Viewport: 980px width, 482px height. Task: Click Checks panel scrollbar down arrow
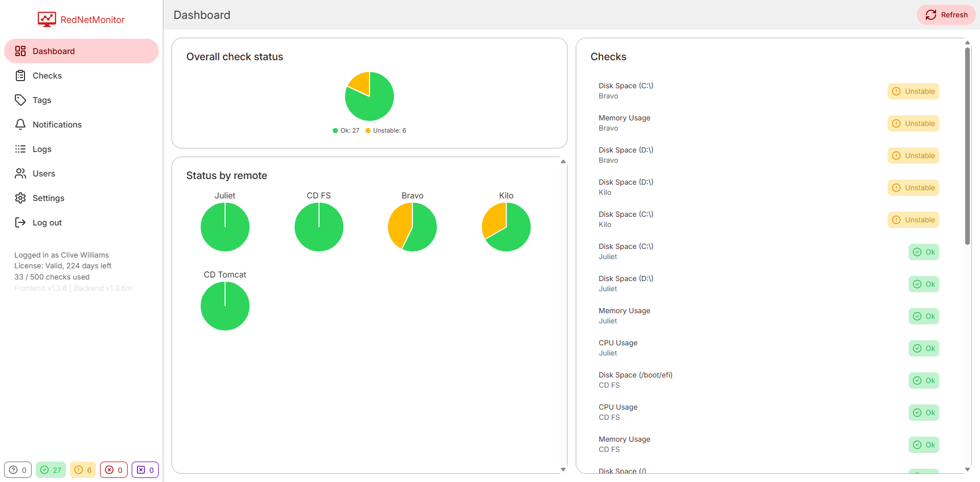click(967, 470)
